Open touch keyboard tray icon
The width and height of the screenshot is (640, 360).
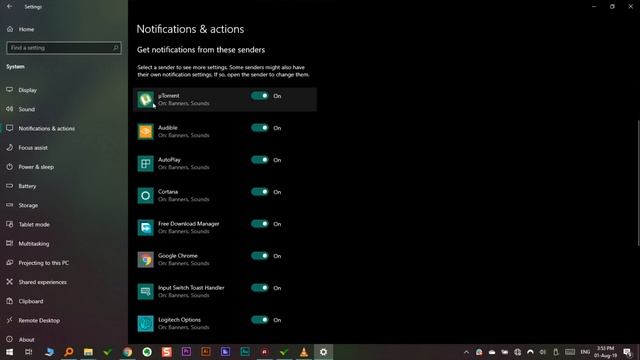[570, 352]
